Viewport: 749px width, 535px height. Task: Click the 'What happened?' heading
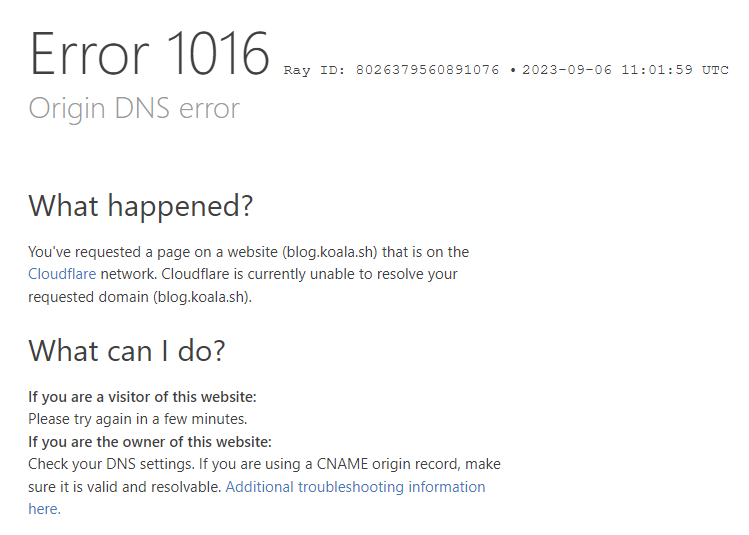pos(140,206)
